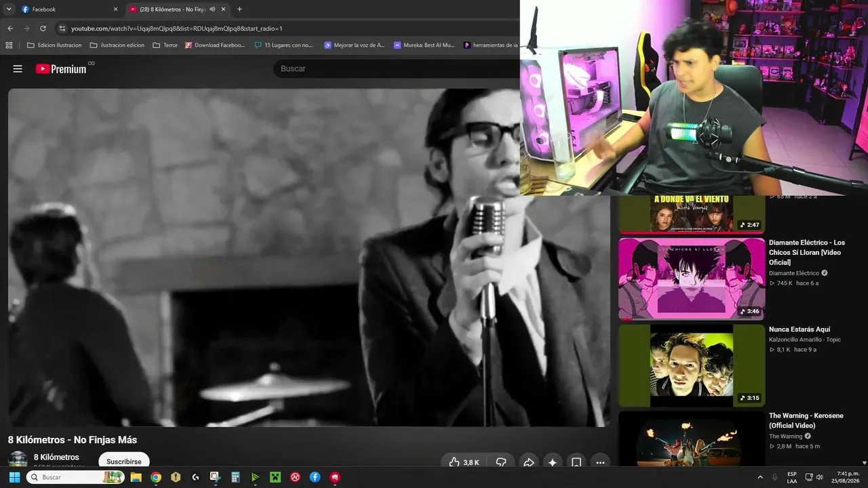Click the Windows taskbar search box
The image size is (868, 488).
click(x=75, y=477)
